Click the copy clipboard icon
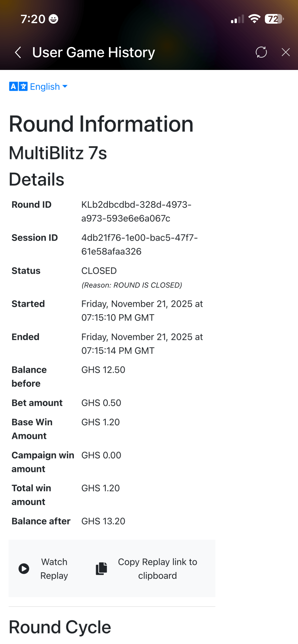 [x=101, y=568]
